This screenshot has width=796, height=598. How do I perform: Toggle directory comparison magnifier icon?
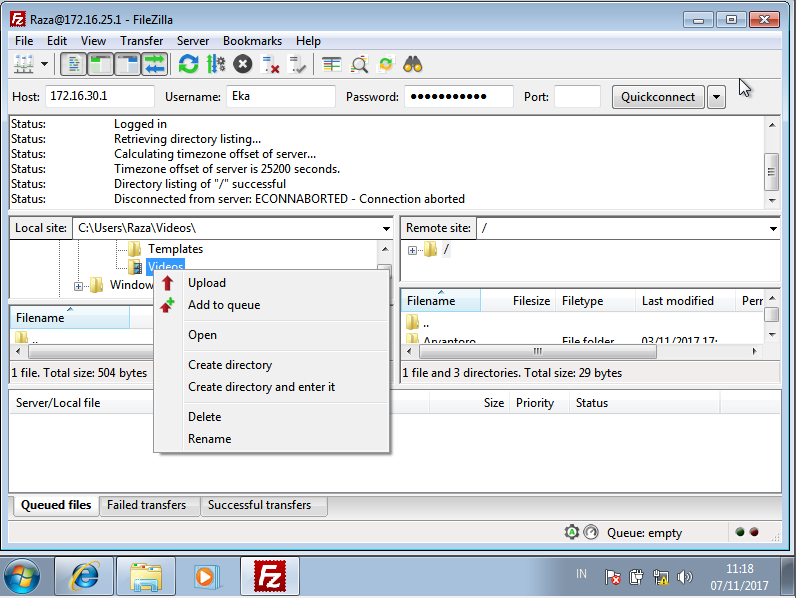tap(359, 64)
